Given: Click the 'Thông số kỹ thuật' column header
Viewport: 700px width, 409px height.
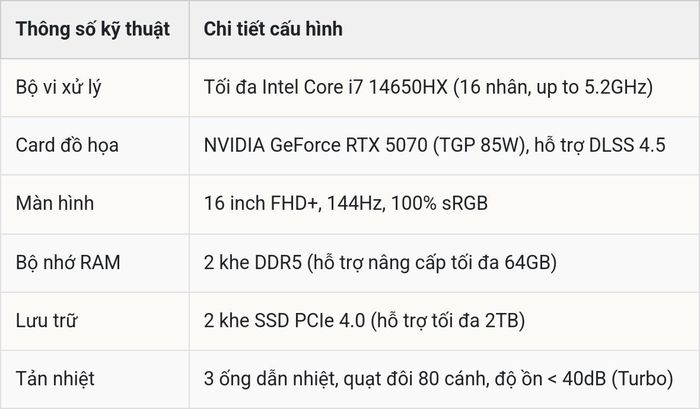Looking at the screenshot, I should click(93, 29).
